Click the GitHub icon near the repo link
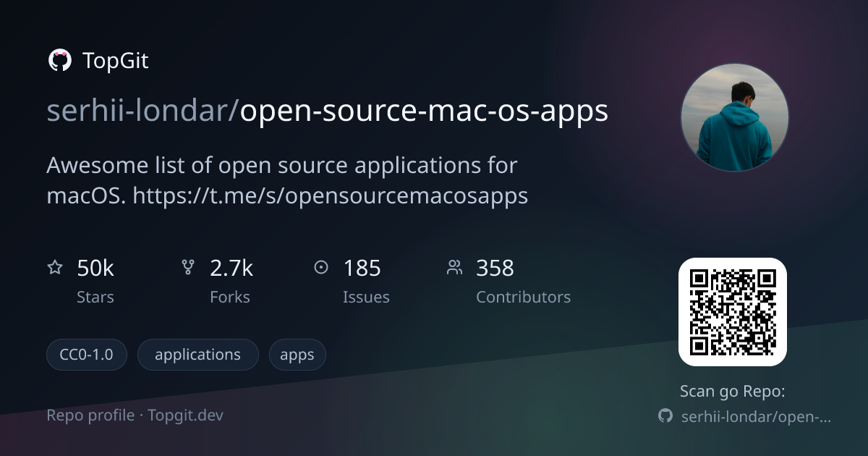 pos(665,415)
